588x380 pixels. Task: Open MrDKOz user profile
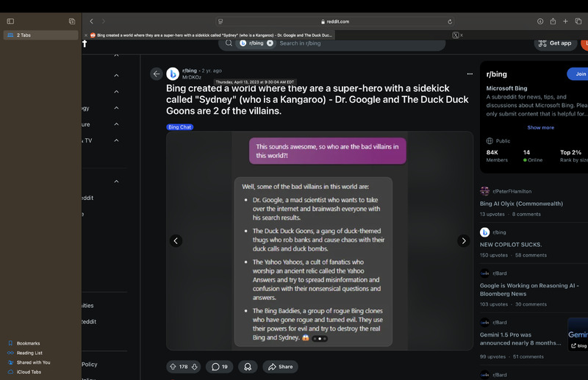click(x=192, y=77)
